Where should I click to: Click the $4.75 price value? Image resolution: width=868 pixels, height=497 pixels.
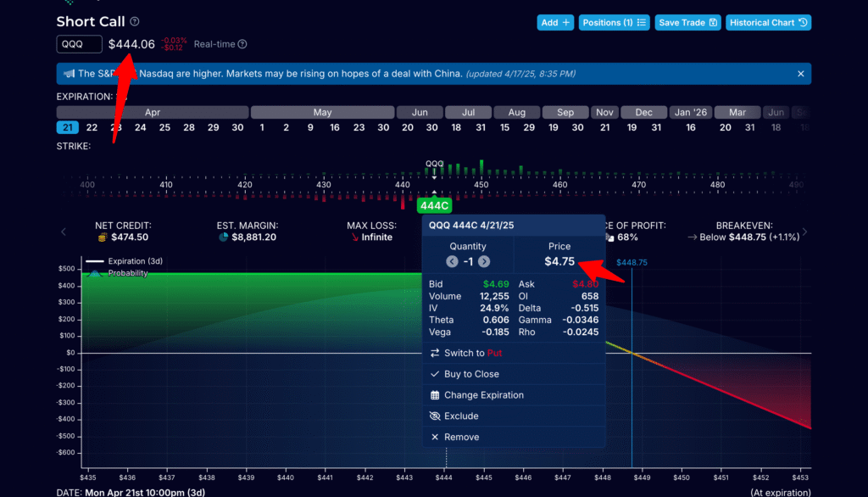click(559, 261)
